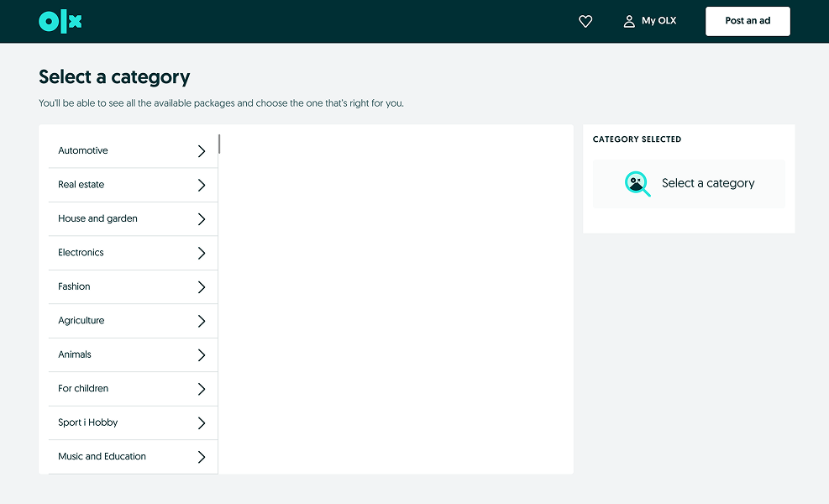829x504 pixels.
Task: Pick the Electronics category
Action: tap(134, 253)
